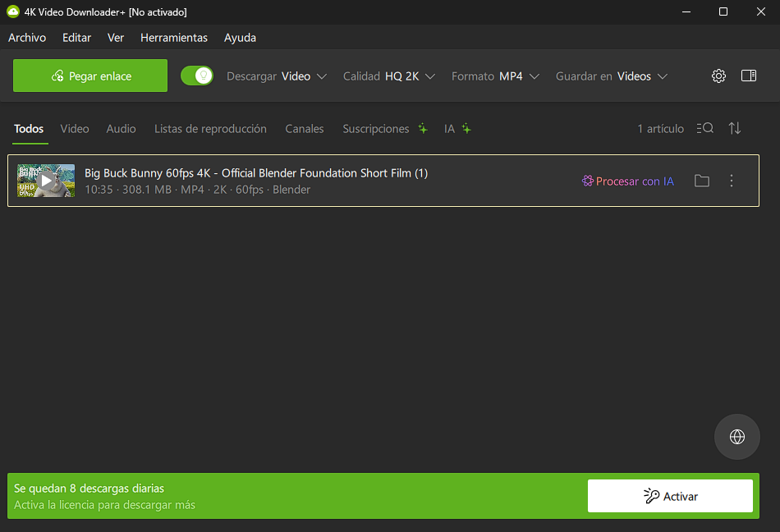780x532 pixels.
Task: Open the Ayuda menu
Action: [240, 38]
